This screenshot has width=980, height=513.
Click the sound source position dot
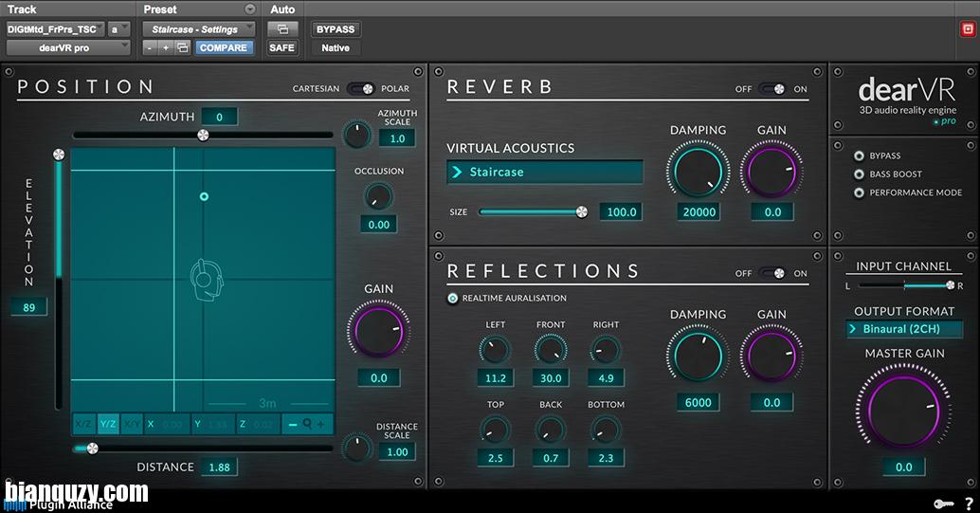(x=204, y=196)
